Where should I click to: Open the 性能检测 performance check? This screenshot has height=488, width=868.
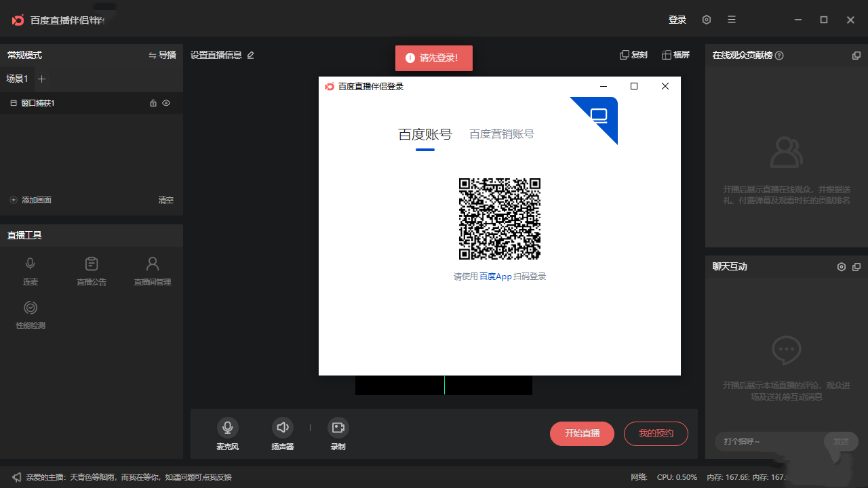31,308
